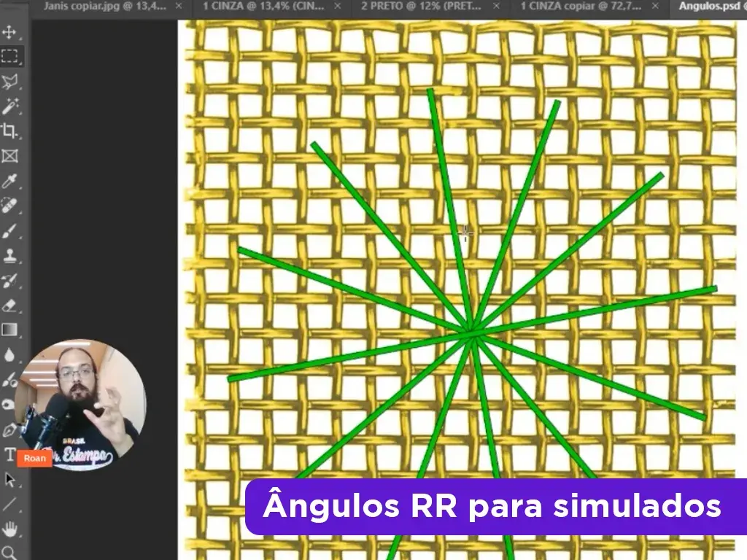This screenshot has height=560, width=747.
Task: Activate the Type tool
Action: [9, 456]
